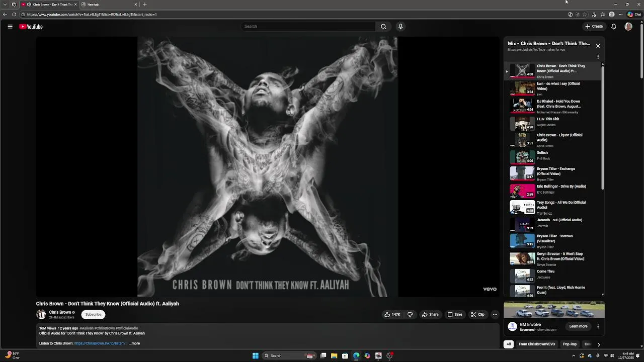Open Microsoft Edge from the taskbar
This screenshot has width=644, height=362.
(x=356, y=356)
